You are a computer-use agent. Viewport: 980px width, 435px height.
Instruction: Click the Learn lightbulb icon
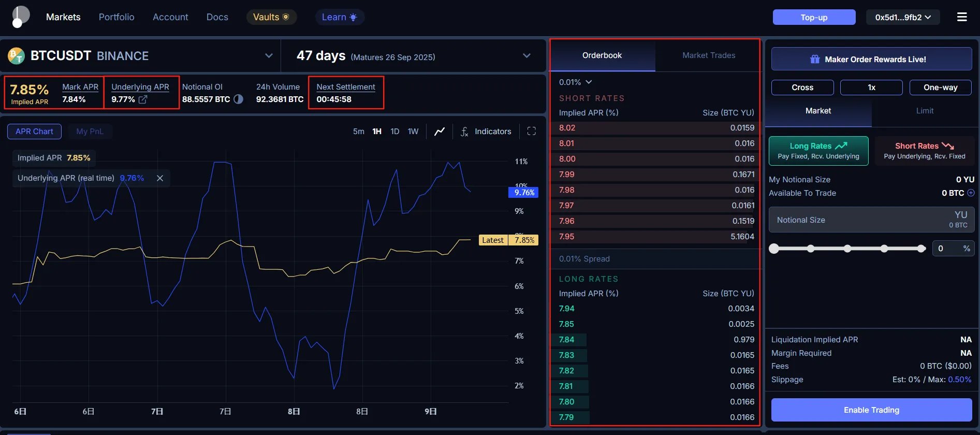(353, 17)
